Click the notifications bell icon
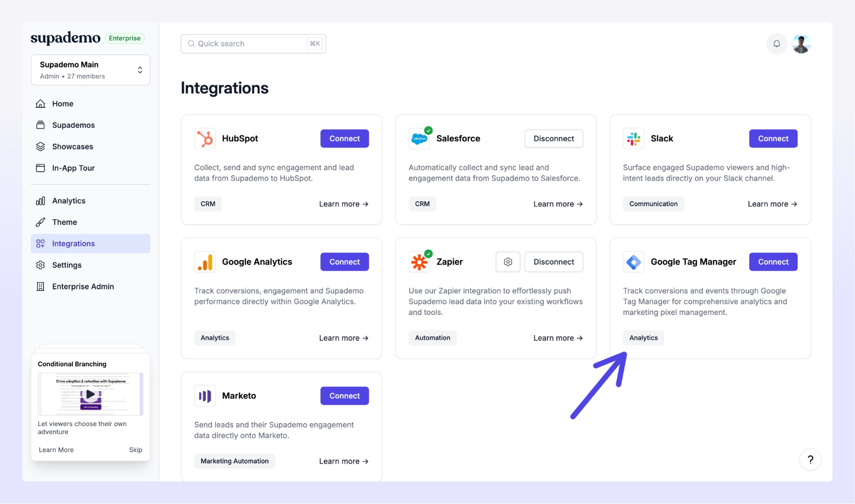Image resolution: width=855 pixels, height=504 pixels. 777,44
